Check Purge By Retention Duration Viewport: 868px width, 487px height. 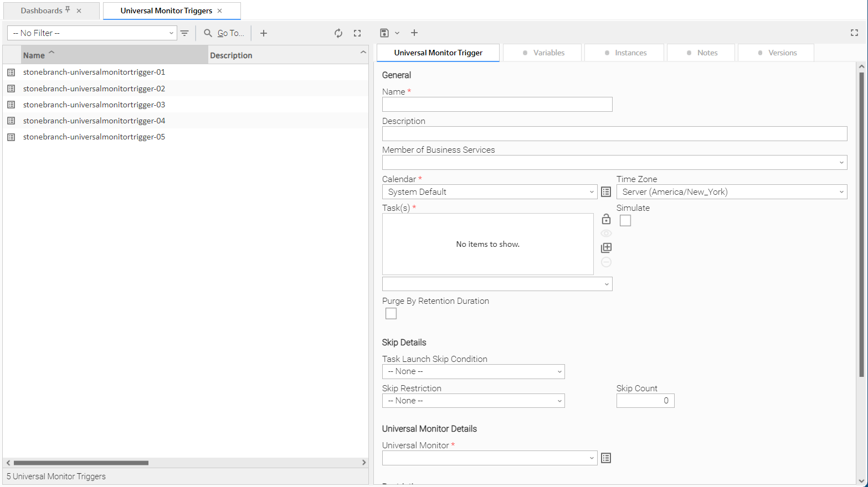point(391,314)
